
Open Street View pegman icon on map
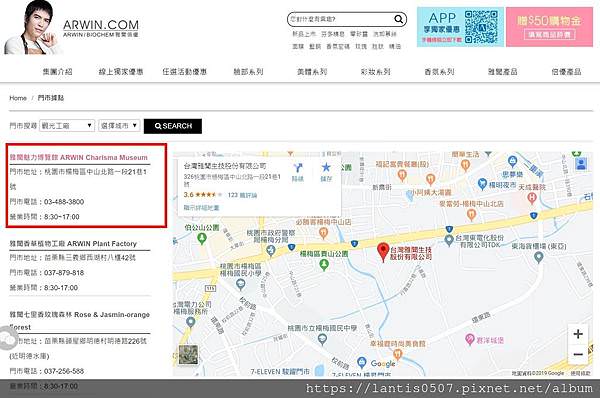(x=581, y=164)
